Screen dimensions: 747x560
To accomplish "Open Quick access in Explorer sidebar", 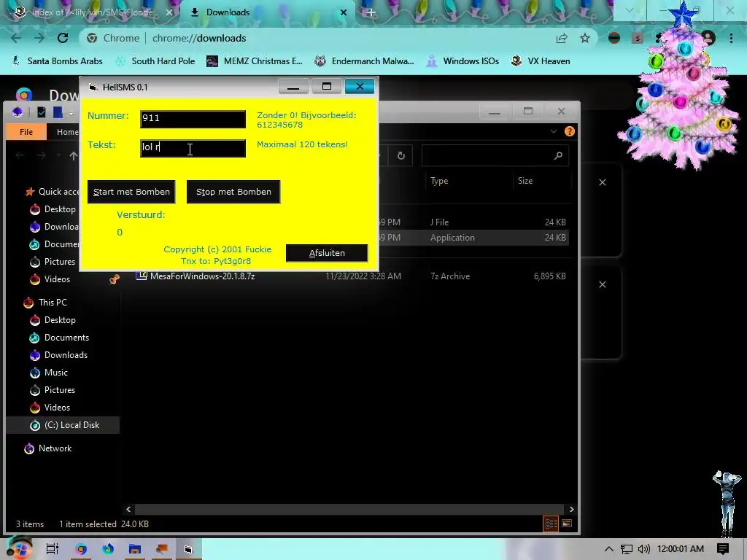I will pyautogui.click(x=53, y=192).
